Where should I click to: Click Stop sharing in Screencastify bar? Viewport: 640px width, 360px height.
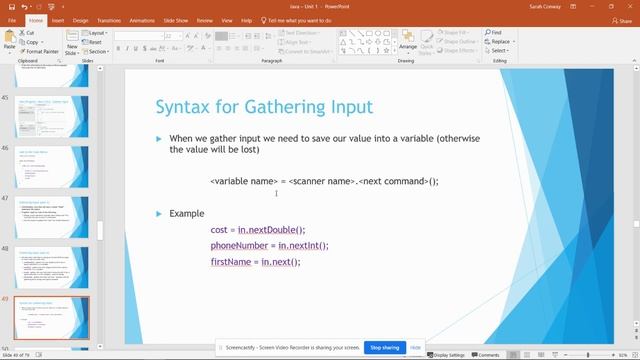click(x=384, y=348)
